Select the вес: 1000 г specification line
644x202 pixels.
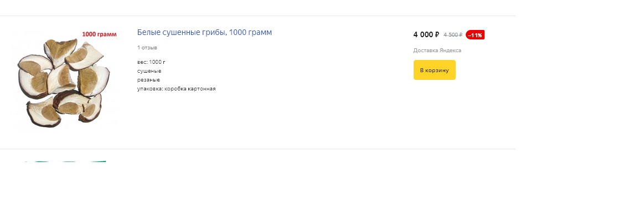151,62
